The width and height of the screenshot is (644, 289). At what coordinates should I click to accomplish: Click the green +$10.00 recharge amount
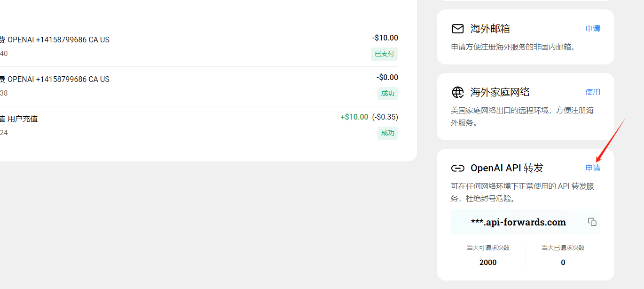click(x=354, y=117)
